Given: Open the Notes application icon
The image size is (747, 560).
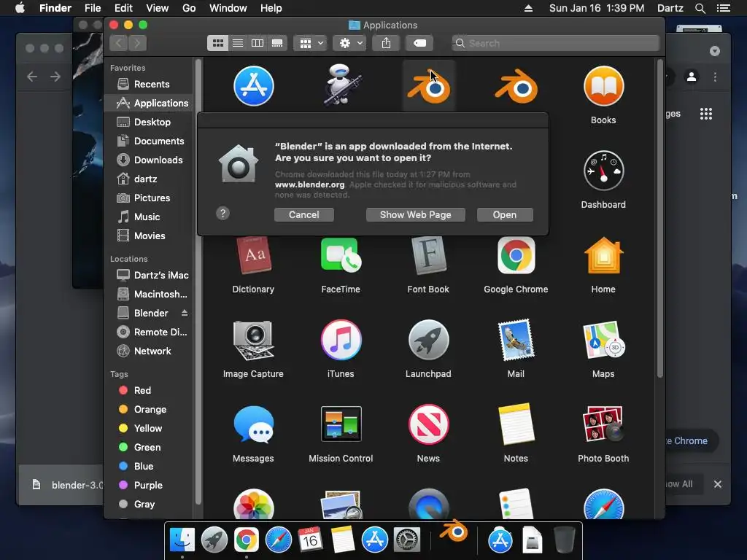Looking at the screenshot, I should pyautogui.click(x=516, y=424).
